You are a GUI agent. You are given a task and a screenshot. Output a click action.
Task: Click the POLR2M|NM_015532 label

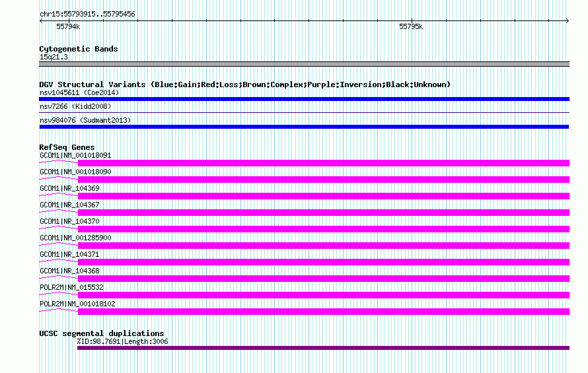(x=71, y=287)
